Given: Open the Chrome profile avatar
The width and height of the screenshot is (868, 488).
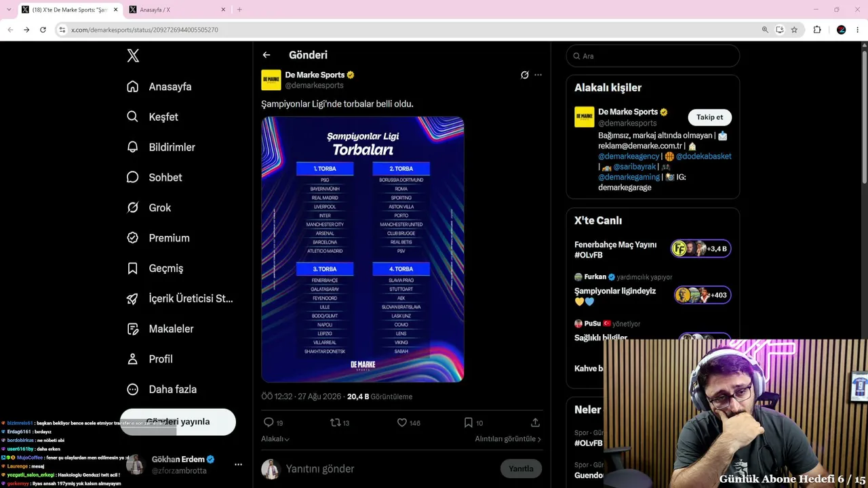Looking at the screenshot, I should [842, 30].
